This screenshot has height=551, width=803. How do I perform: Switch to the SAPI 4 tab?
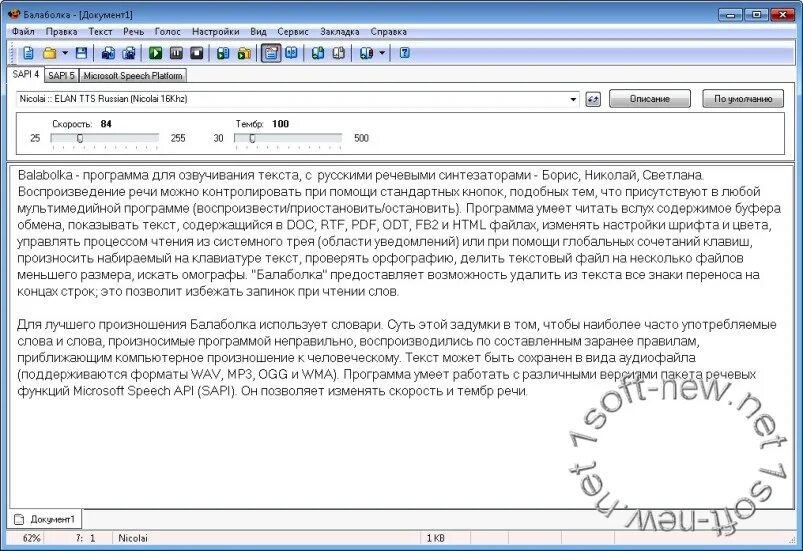(26, 74)
